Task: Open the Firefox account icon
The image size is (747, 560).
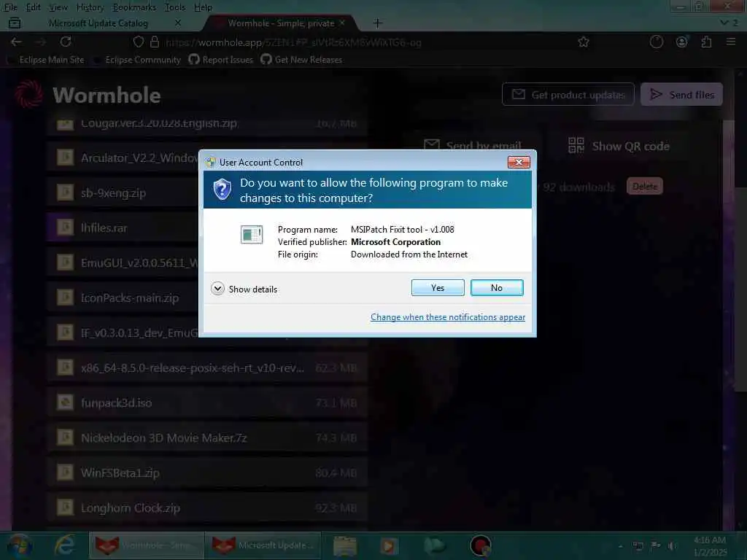Action: coord(682,42)
